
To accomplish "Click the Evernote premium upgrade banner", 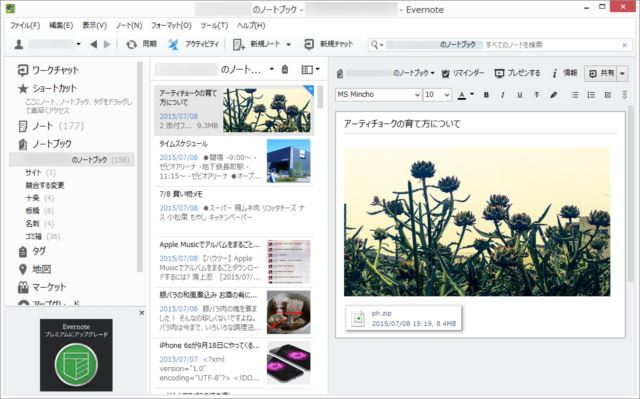I will pyautogui.click(x=76, y=355).
